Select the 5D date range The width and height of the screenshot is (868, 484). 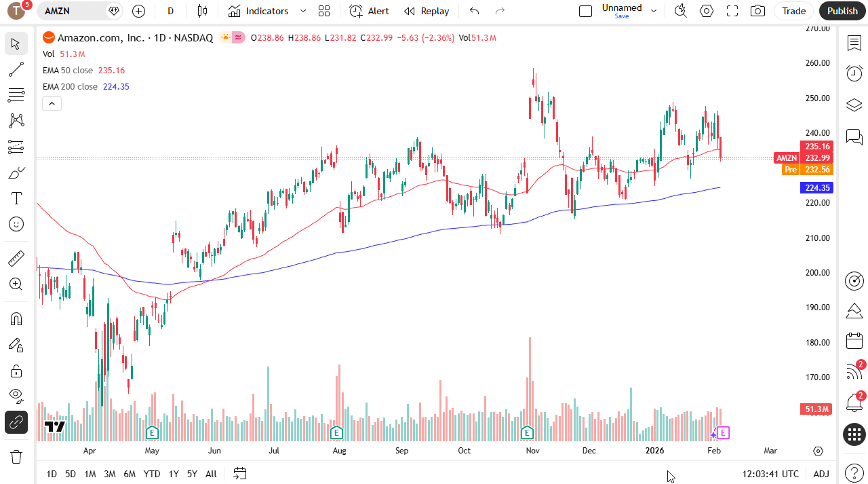pyautogui.click(x=71, y=474)
